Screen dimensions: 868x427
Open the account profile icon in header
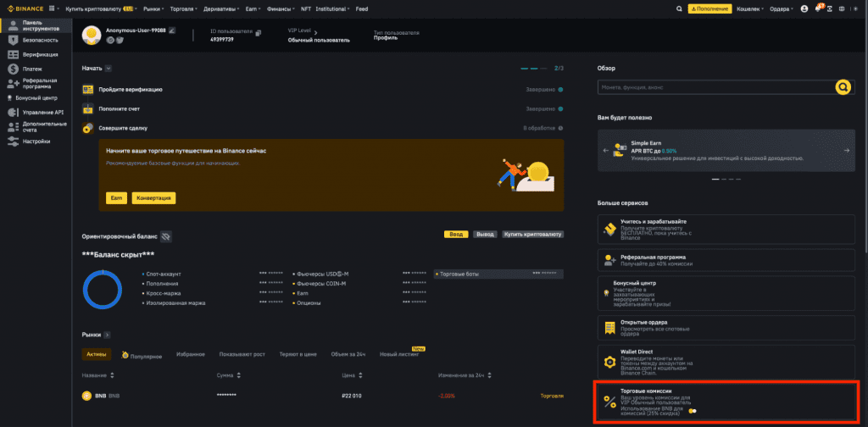pyautogui.click(x=804, y=8)
